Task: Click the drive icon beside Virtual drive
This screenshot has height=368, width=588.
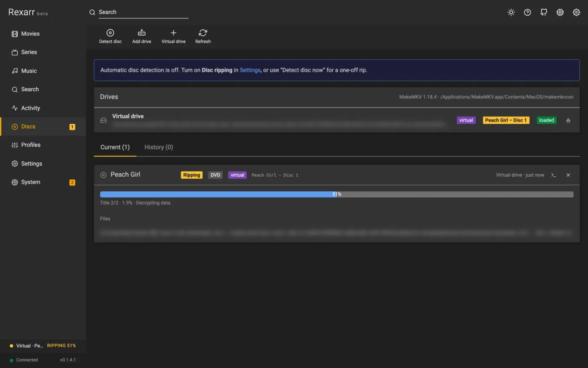Action: pos(103,120)
